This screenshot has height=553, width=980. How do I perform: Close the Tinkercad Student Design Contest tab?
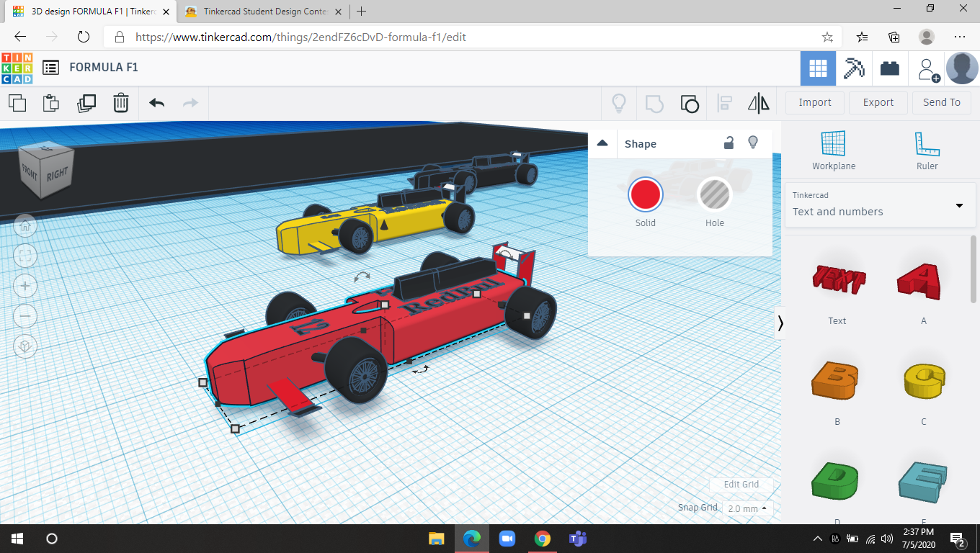[x=339, y=12]
